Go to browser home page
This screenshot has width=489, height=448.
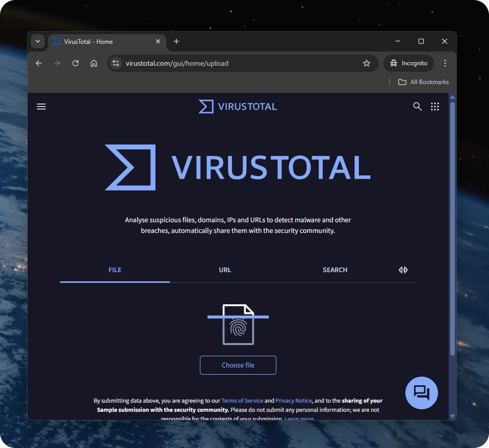tap(93, 63)
